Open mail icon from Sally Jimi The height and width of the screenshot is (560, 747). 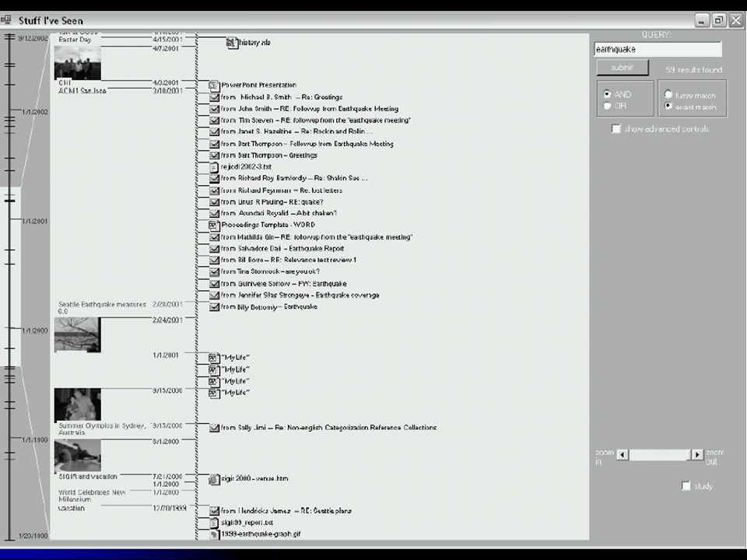click(215, 428)
